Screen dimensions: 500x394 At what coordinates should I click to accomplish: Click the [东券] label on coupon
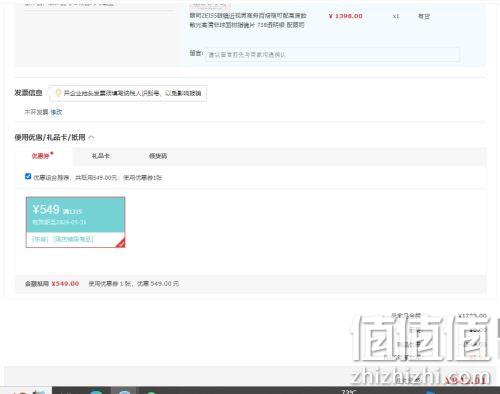point(40,239)
